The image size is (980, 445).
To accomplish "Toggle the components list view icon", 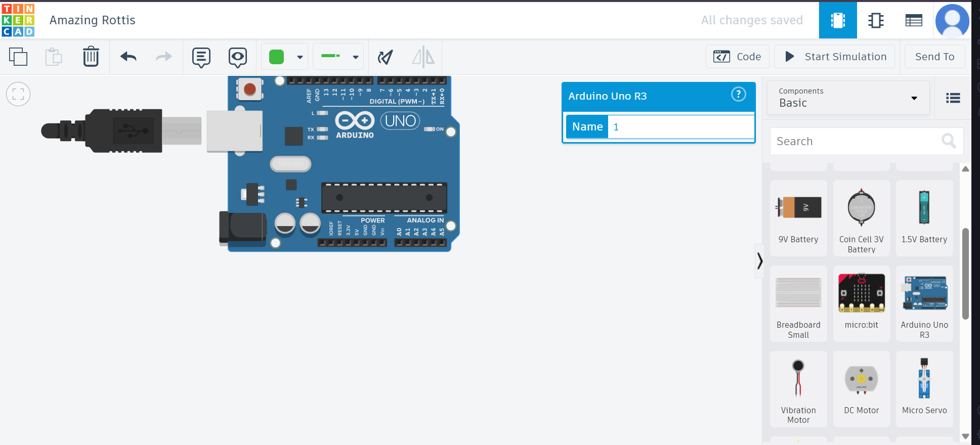I will [x=953, y=98].
